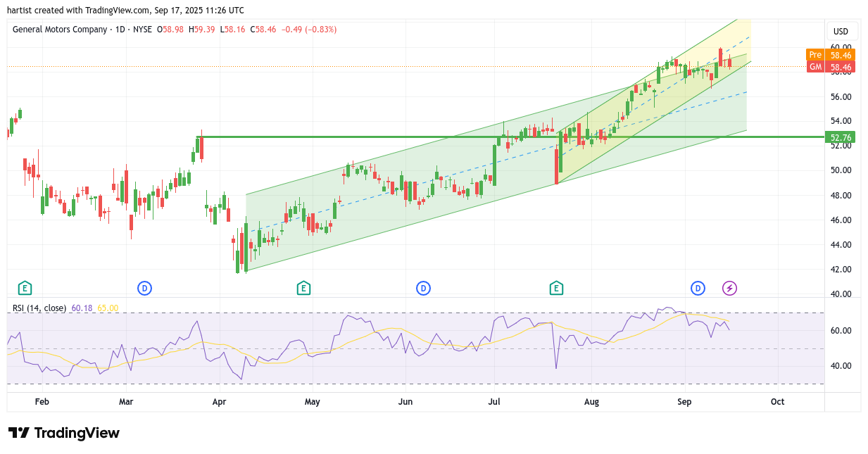Click the RSI value 60.18

coord(82,308)
